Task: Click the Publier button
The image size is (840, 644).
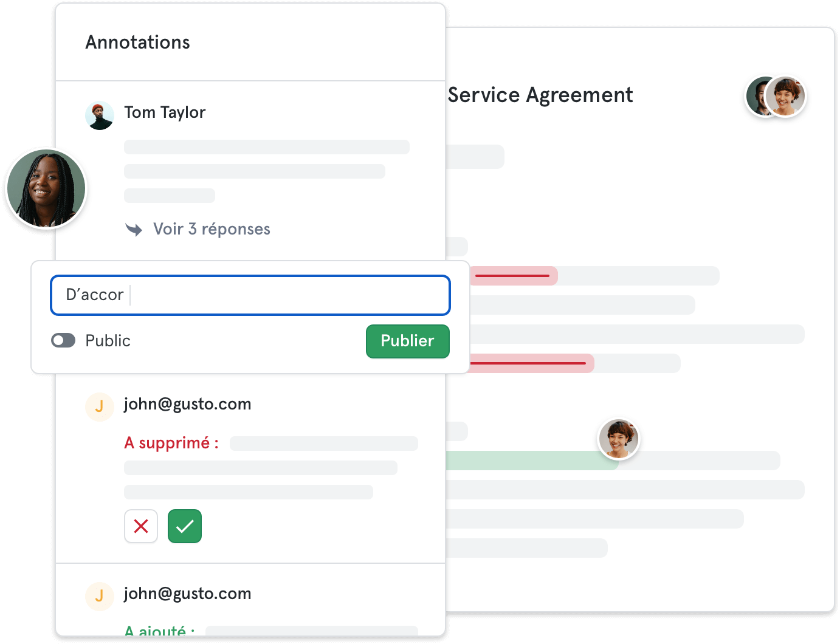Action: 407,341
